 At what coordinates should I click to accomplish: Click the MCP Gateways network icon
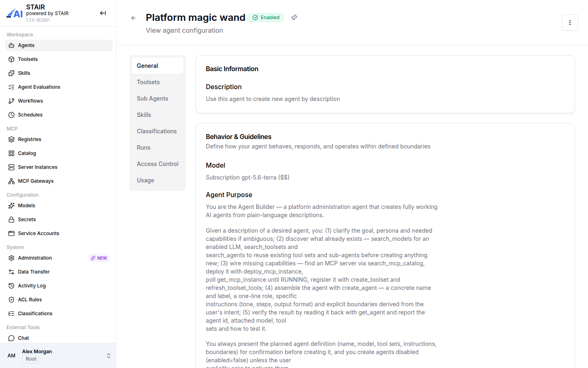(11, 181)
